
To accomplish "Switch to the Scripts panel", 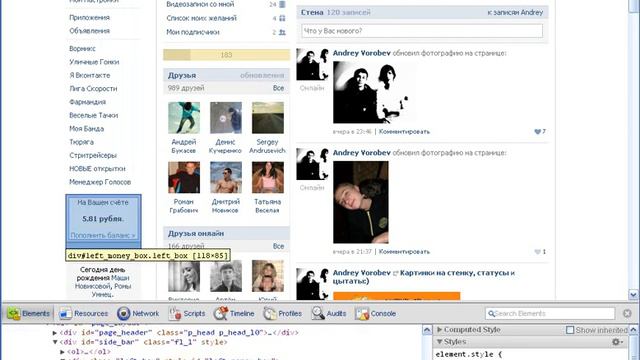I will click(x=187, y=313).
